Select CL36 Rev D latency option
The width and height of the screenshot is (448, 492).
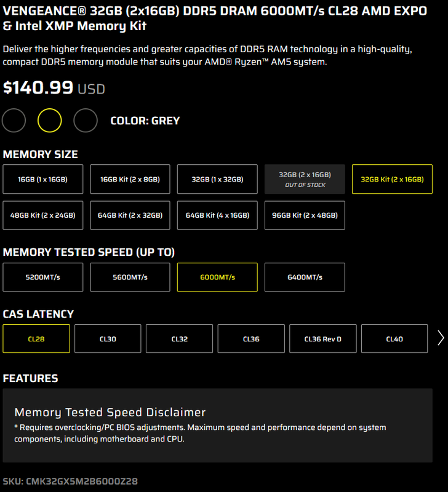322,339
